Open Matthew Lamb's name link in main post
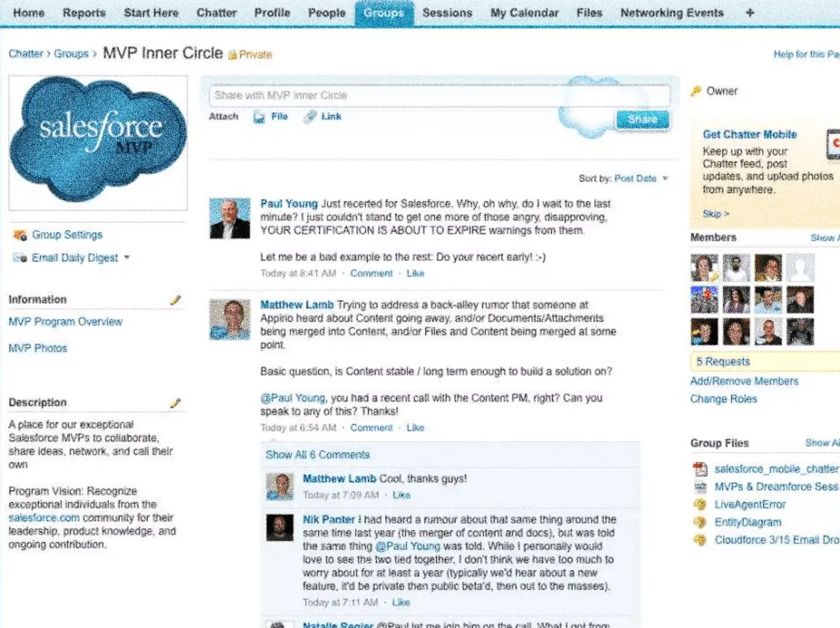Screen dimensions: 840x628 [297, 304]
